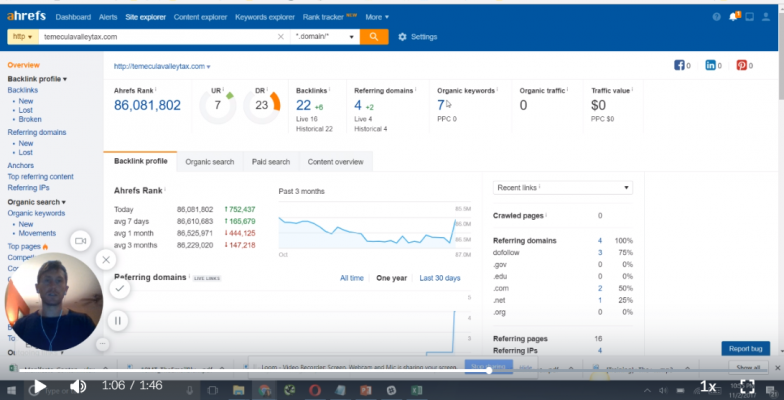This screenshot has width=784, height=400.
Task: Toggle fullscreen video mode
Action: 747,386
